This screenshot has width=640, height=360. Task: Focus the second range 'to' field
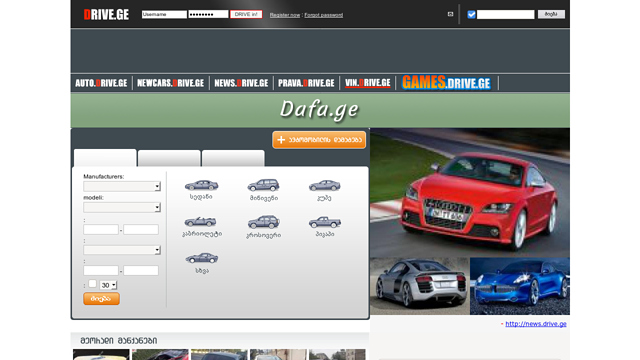(141, 270)
